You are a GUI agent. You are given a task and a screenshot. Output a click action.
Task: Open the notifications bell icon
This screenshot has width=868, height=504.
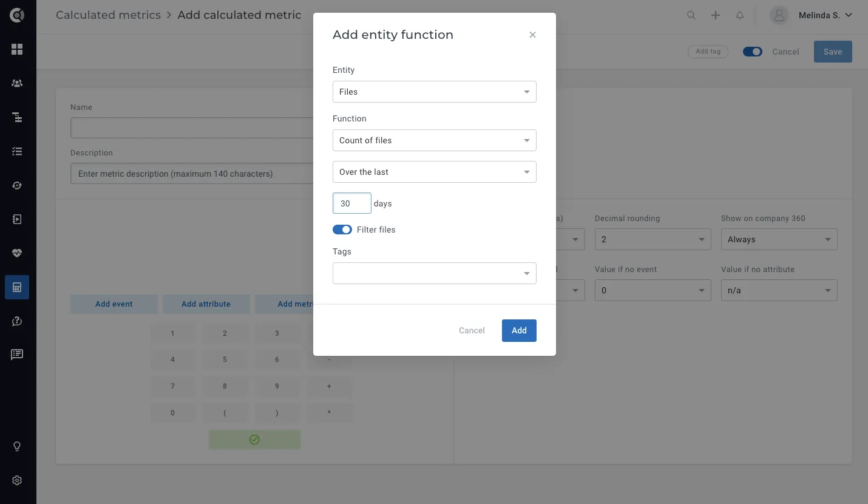(740, 15)
